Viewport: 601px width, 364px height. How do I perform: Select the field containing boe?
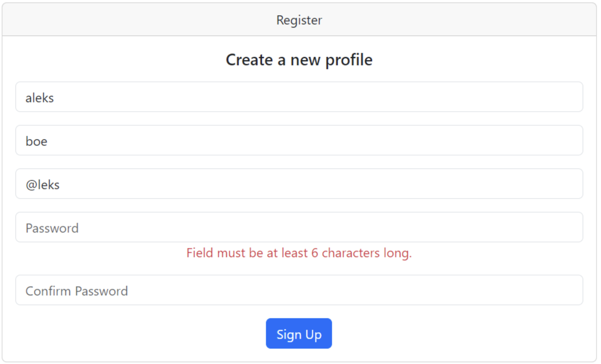(299, 140)
